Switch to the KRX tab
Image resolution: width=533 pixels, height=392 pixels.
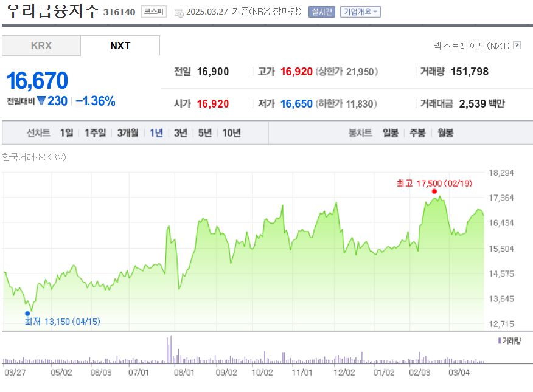(x=41, y=46)
